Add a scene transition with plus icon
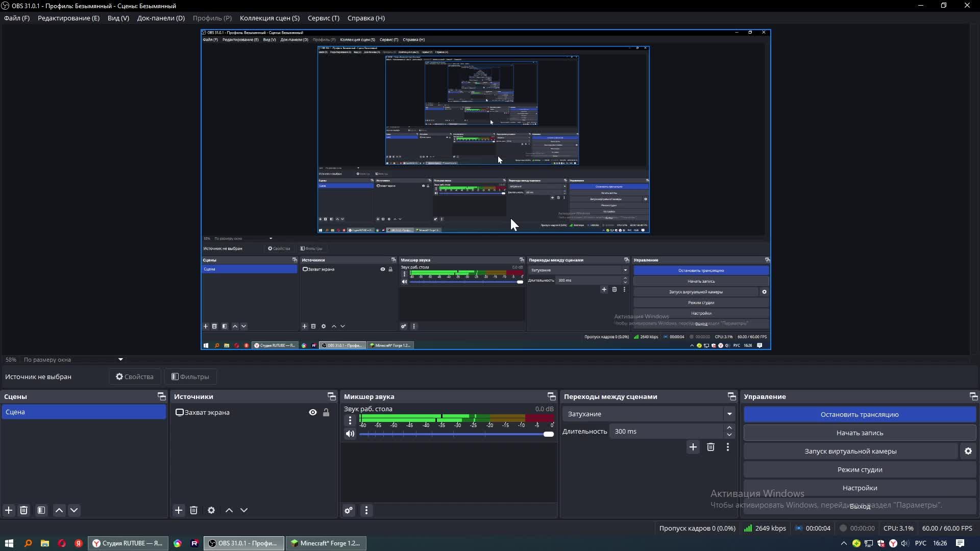Screen dimensions: 980x551 coord(693,447)
